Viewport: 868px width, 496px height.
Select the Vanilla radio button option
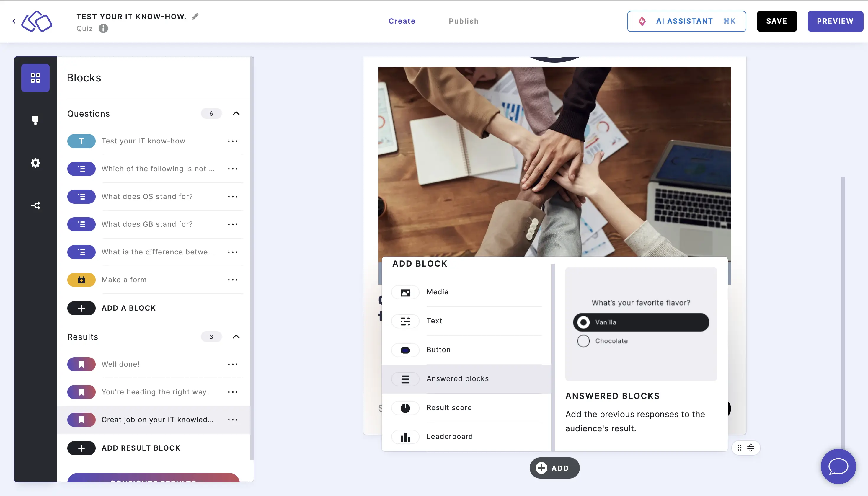[583, 322]
